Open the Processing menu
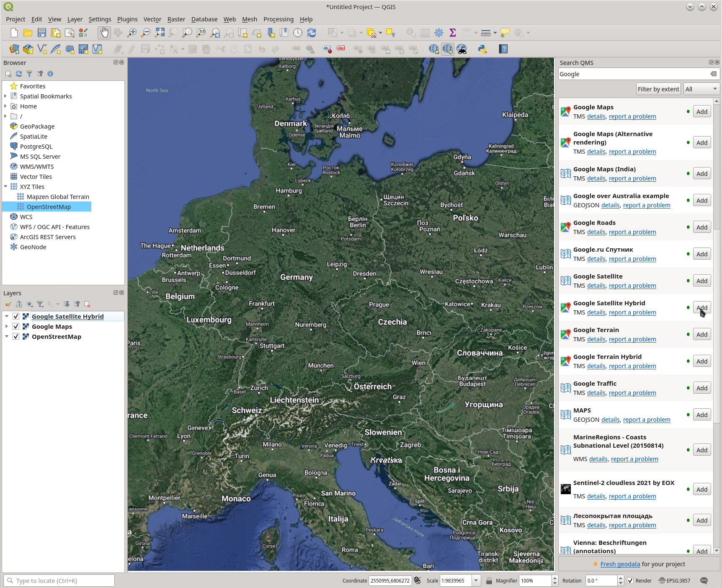 tap(278, 19)
